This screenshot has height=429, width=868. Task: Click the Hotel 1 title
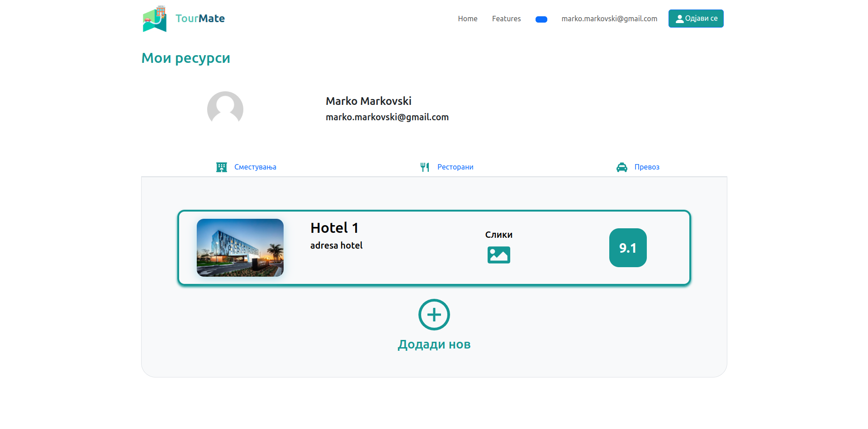tap(334, 228)
